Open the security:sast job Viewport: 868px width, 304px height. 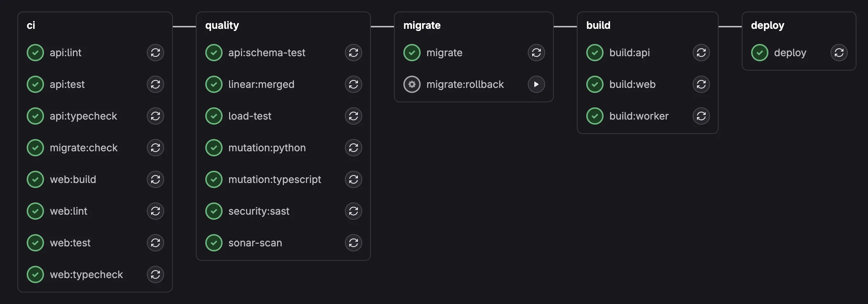259,211
